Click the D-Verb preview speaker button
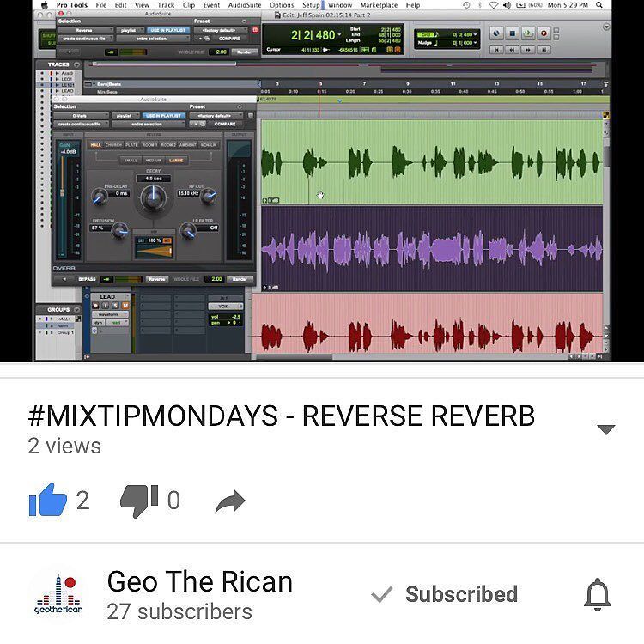Viewport: 644px width, 644px height. point(65,279)
